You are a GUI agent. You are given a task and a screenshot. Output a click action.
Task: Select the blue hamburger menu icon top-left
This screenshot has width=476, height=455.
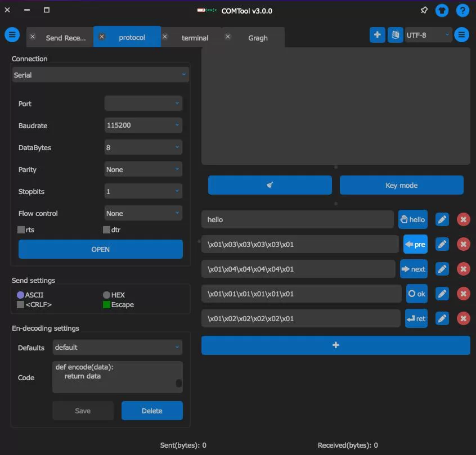[x=12, y=34]
